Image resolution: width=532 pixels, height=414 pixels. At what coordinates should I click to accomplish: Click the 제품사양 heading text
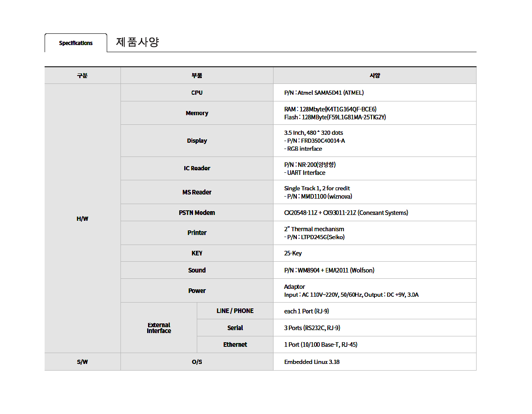click(x=137, y=42)
